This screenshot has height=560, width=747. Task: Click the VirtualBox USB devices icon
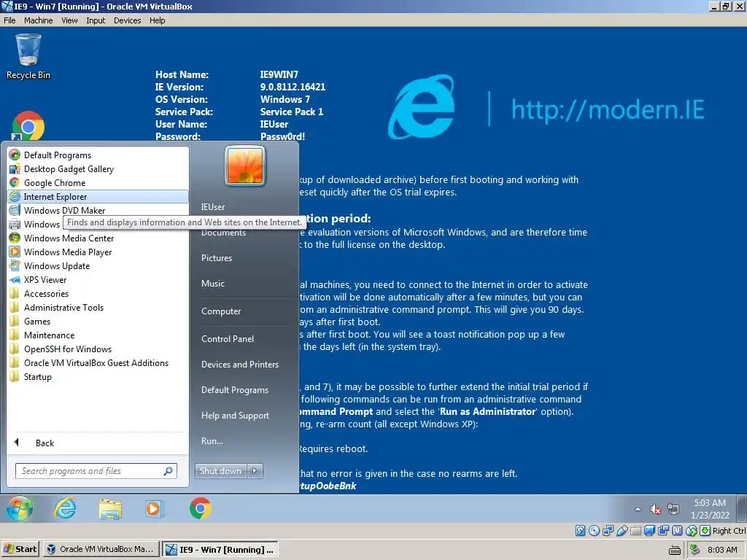point(622,531)
